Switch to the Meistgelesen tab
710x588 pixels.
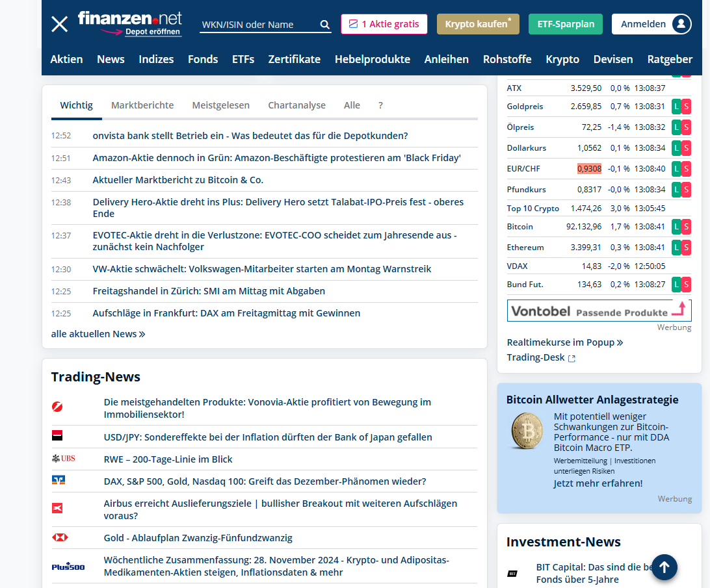pyautogui.click(x=220, y=105)
